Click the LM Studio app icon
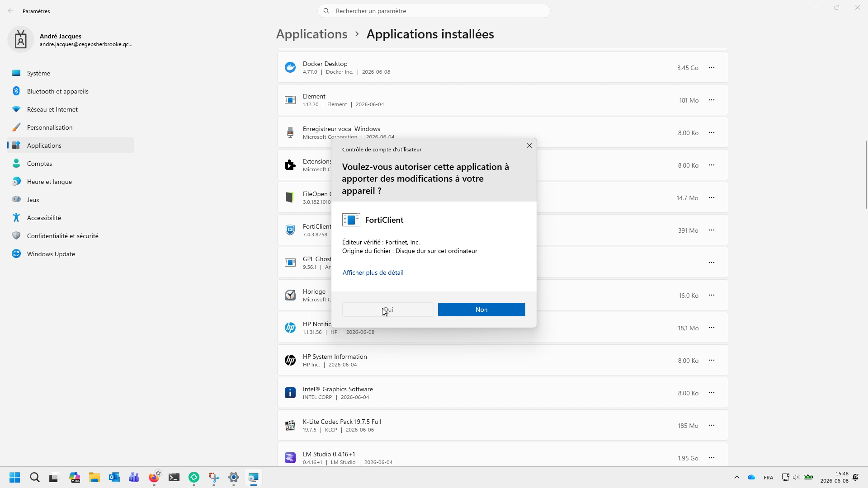The image size is (868, 488). [290, 458]
